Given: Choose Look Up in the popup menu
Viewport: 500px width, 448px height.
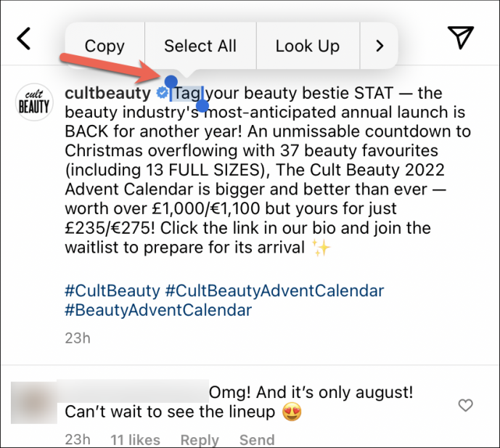Looking at the screenshot, I should (x=307, y=46).
